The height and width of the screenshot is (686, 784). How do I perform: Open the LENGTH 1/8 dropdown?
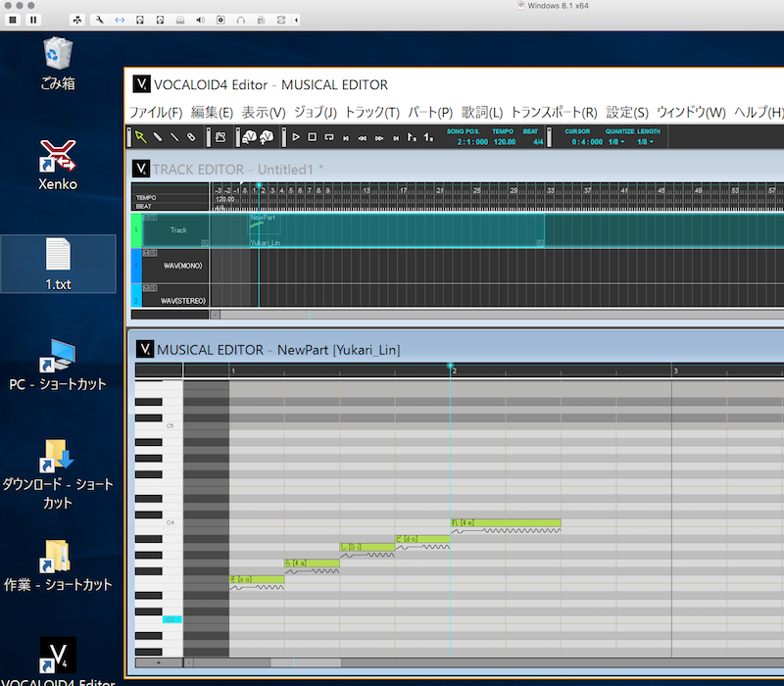tap(645, 142)
